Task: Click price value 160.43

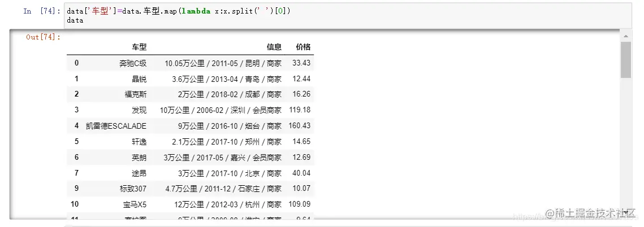Action: click(x=300, y=125)
